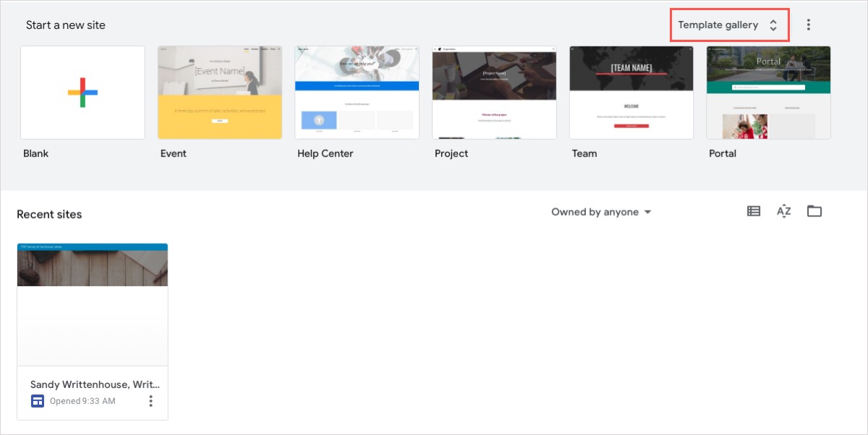Click the site name Sandy Writtenhouse, Writ...
868x435 pixels.
click(94, 384)
